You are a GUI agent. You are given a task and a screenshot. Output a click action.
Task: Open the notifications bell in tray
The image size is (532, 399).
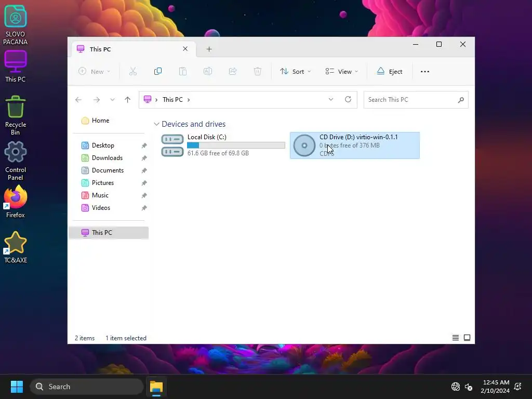[518, 387]
